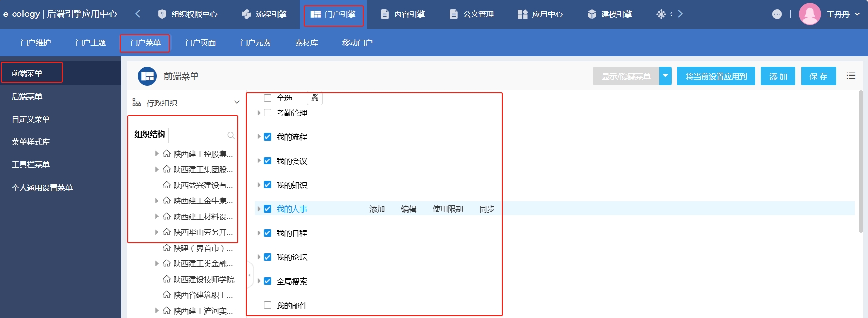
Task: Click the 公文管理 icon
Action: click(x=454, y=14)
